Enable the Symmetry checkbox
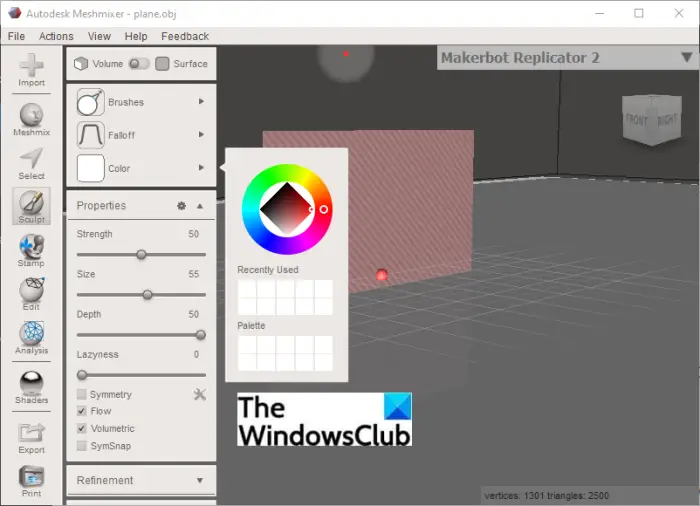Image resolution: width=700 pixels, height=506 pixels. point(82,394)
